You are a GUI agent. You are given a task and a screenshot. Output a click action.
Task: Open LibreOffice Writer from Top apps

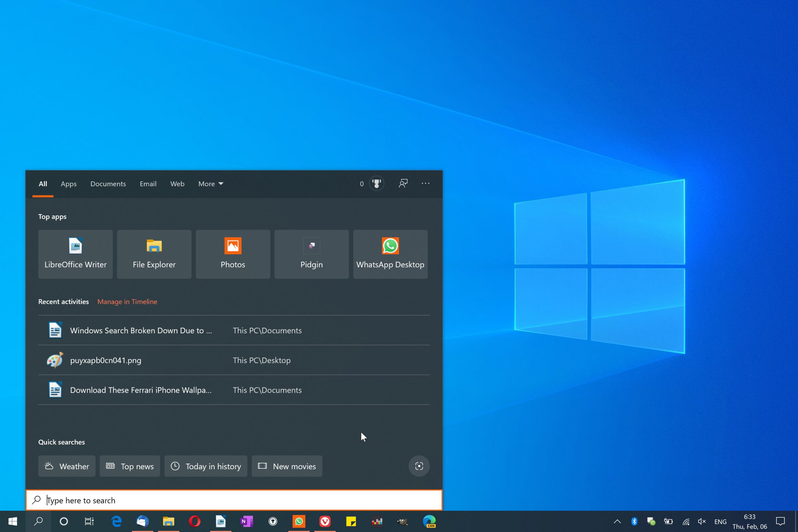pos(75,254)
